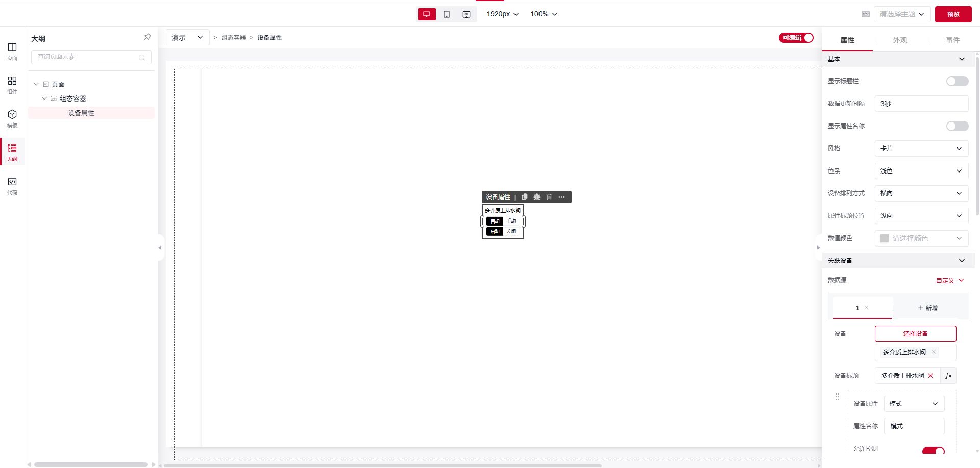Viewport: 980px width, 468px height.
Task: Delete the 设备属性 component via trash icon
Action: coord(549,197)
